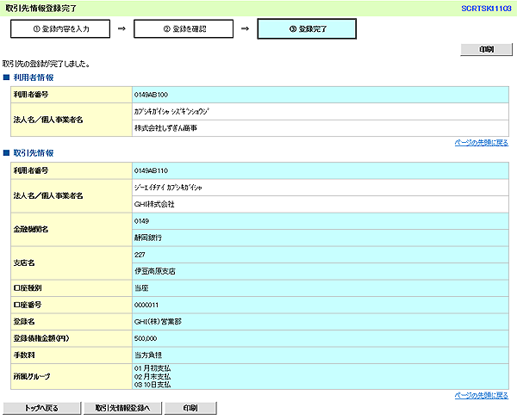
Task: Click the 口座種別 row label
Action: pyautogui.click(x=28, y=288)
